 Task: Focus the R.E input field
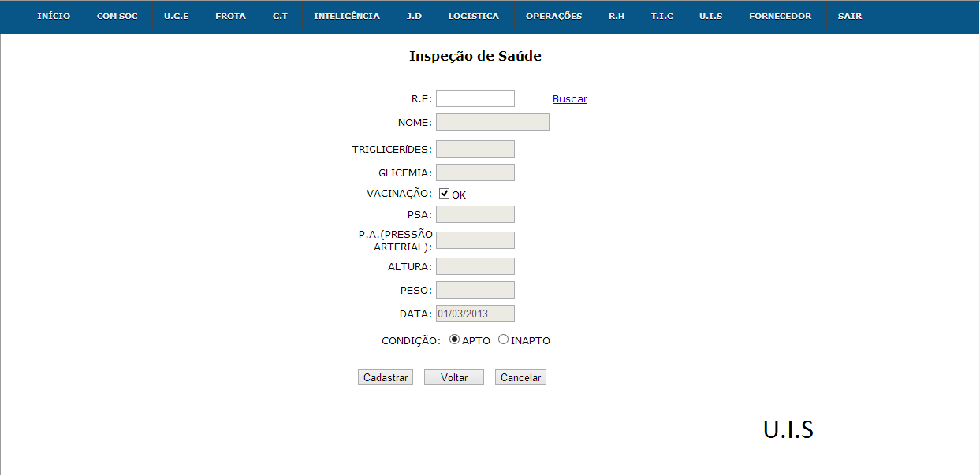click(475, 98)
